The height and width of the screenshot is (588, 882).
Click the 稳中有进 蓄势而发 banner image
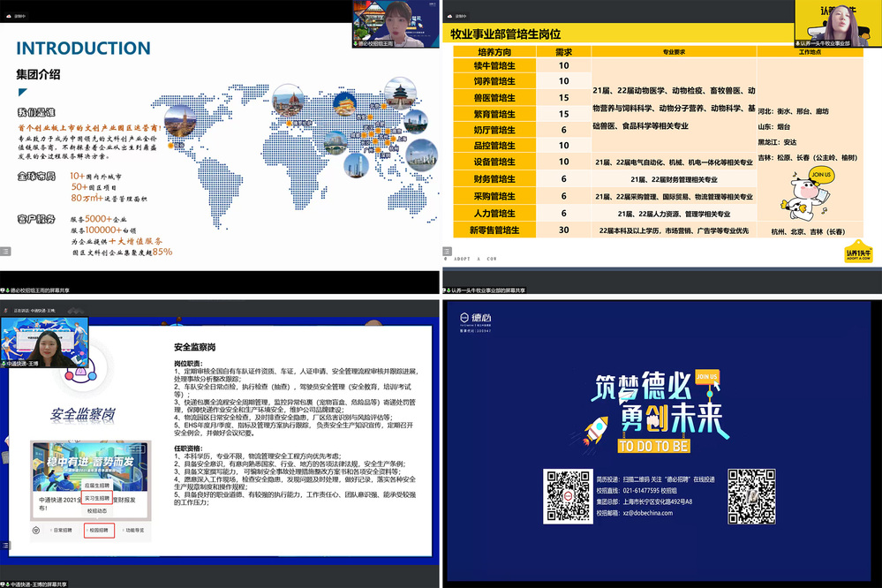point(89,466)
